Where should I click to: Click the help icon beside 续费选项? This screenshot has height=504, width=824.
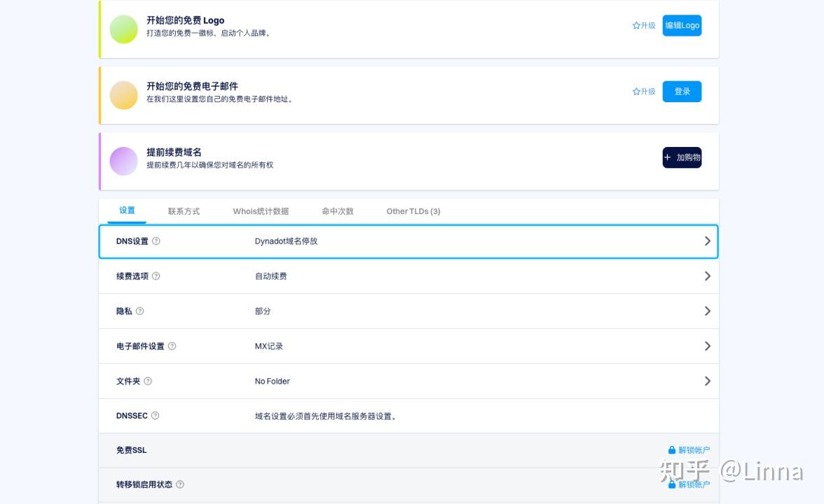[x=155, y=276]
